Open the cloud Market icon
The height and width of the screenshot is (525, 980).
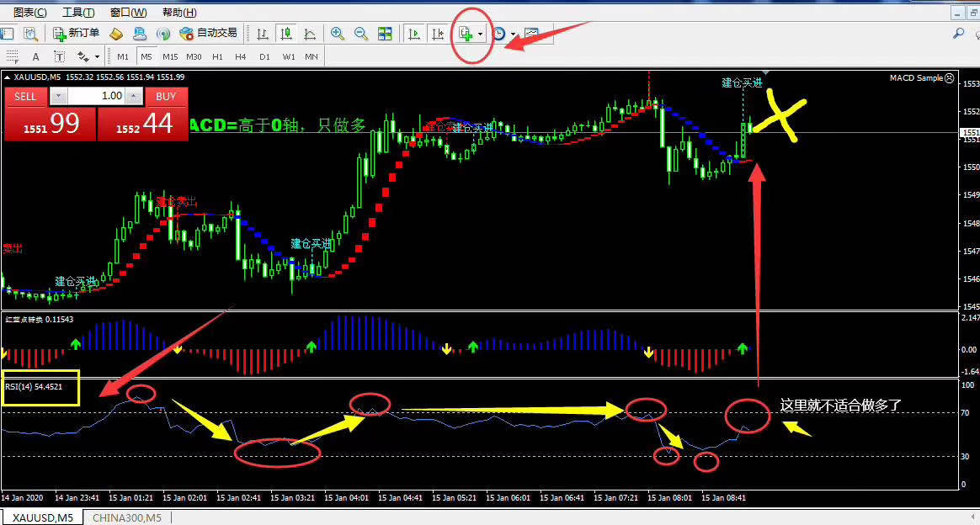coord(140,34)
